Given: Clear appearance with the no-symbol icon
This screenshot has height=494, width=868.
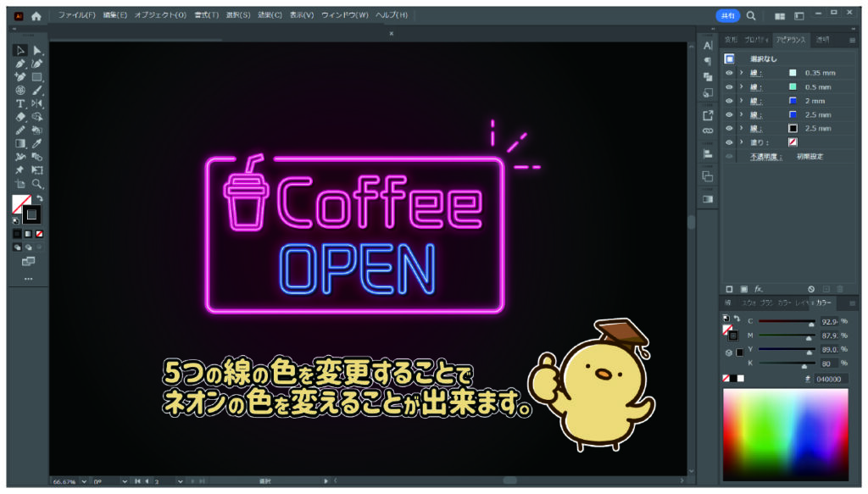Looking at the screenshot, I should click(x=811, y=289).
